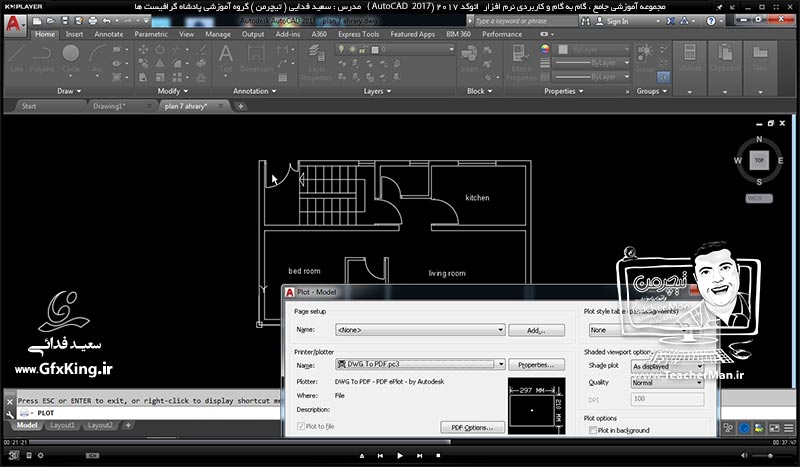This screenshot has height=467, width=800.
Task: Select the Polyline tool in Draw panel
Action: click(x=42, y=58)
